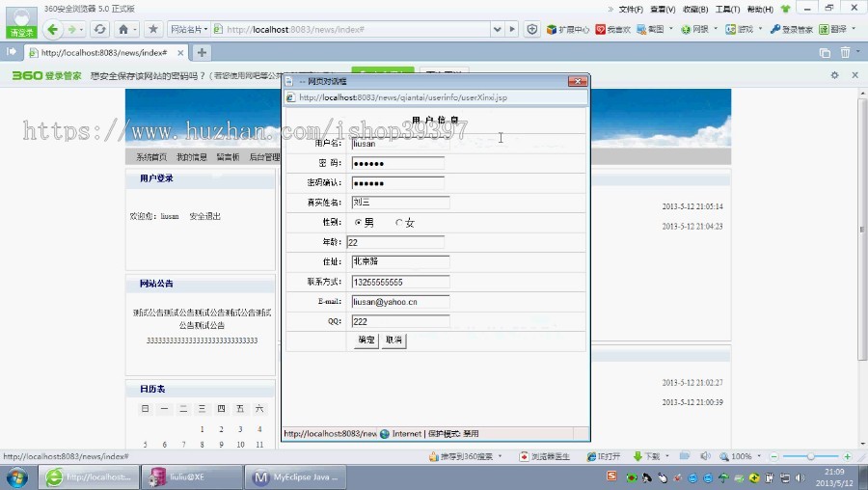Click the Sogou input S tray icon

coord(611,476)
